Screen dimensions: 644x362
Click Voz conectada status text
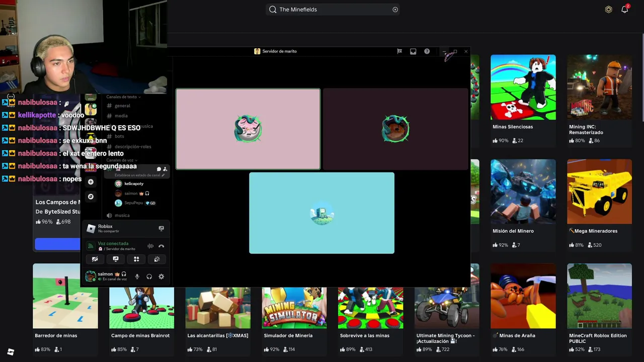click(113, 243)
